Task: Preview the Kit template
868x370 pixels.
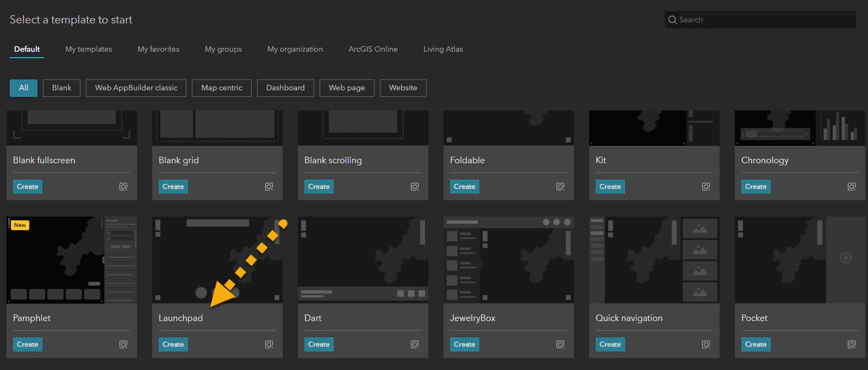Action: 706,187
